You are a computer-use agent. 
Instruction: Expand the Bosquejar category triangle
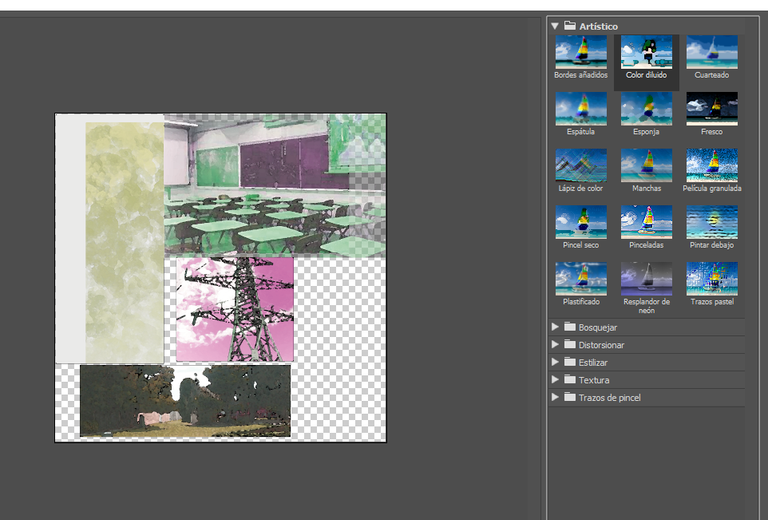point(555,327)
